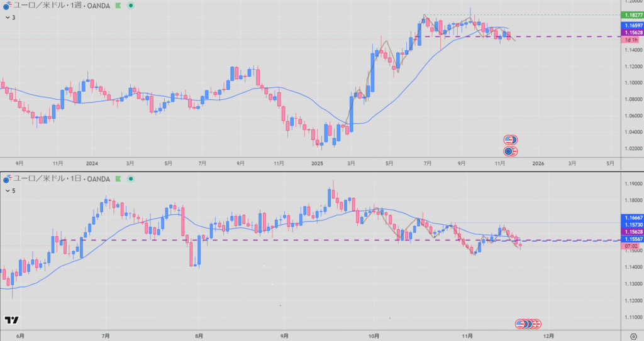644x341 pixels.
Task: Click the upper economic event flag on weekly chart
Action: coord(511,139)
